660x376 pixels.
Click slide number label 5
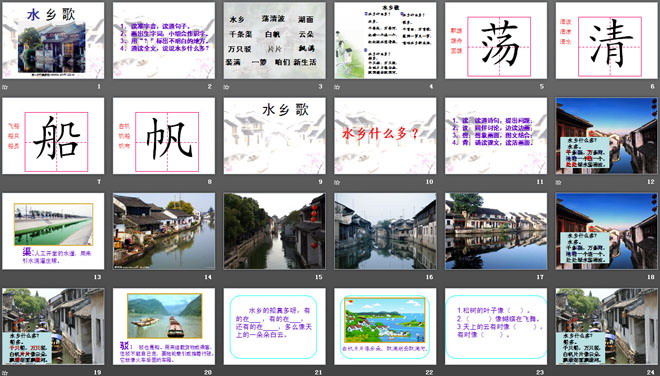(x=541, y=87)
